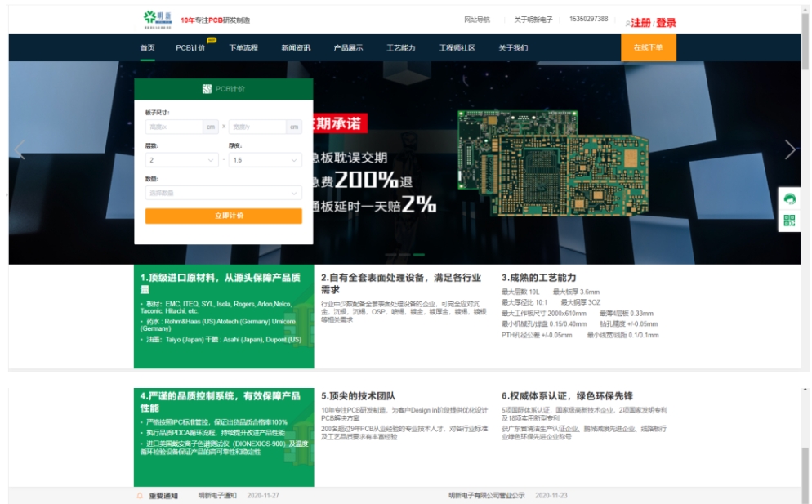Open the 厚度 thickness dropdown showing 1.6
Viewport: 812px width, 504px height.
click(x=265, y=160)
